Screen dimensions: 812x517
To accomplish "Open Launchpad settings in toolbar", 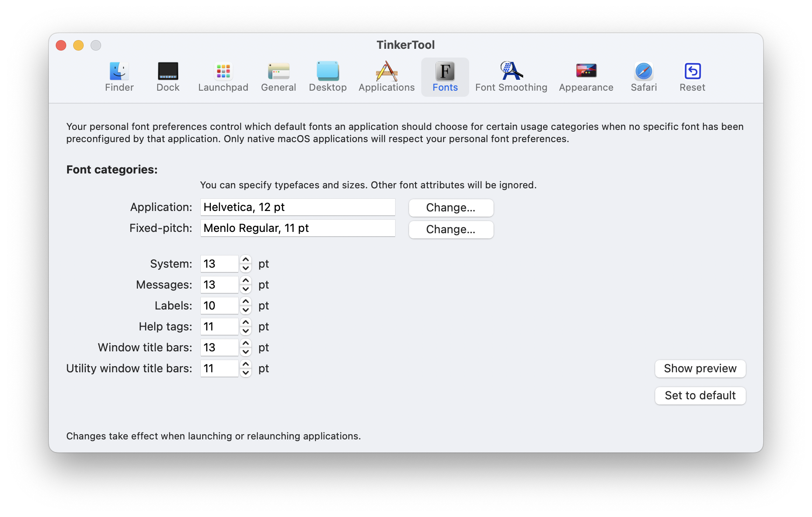I will [x=223, y=77].
